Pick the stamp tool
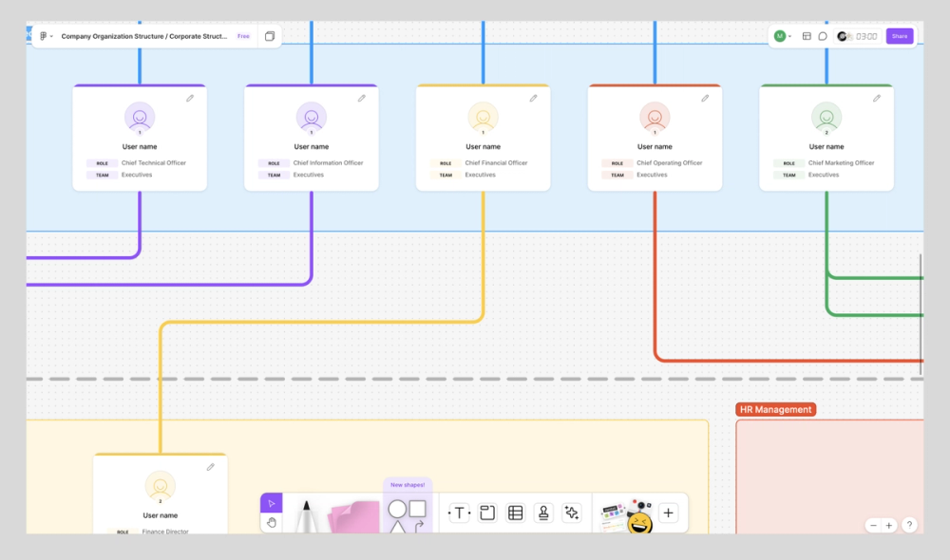The height and width of the screenshot is (560, 950). point(542,513)
